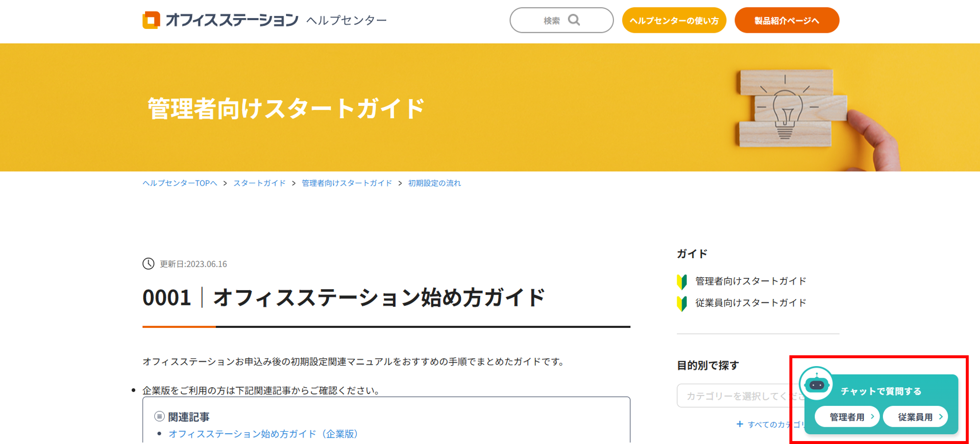
Task: Click the Office Station orange logo icon
Action: pos(151,20)
